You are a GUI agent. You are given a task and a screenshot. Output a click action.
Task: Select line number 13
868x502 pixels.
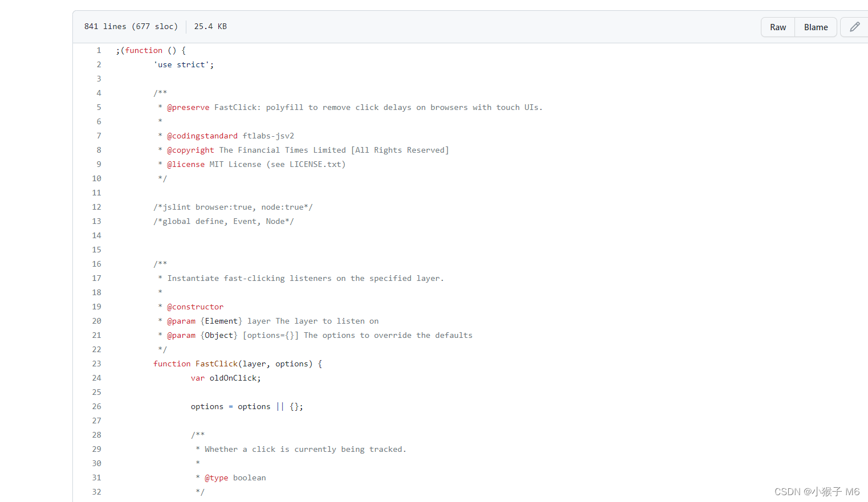click(96, 221)
